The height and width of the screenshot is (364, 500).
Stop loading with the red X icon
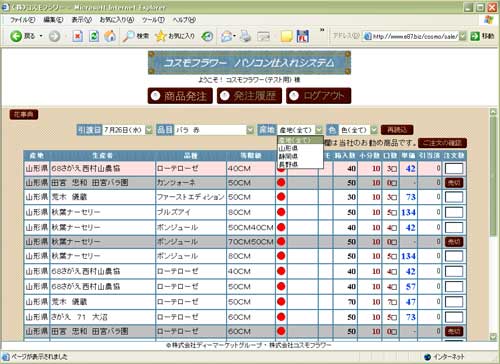[x=77, y=36]
